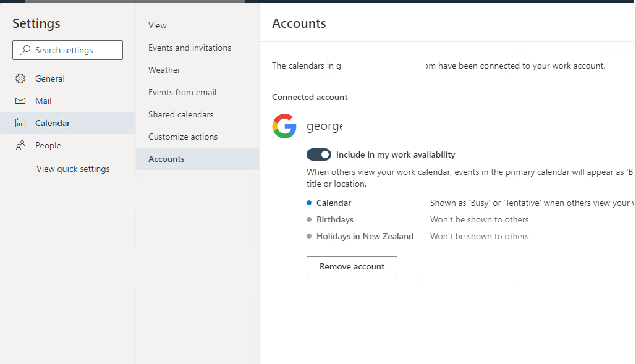This screenshot has height=364, width=636.
Task: Open Events and invitations settings
Action: pyautogui.click(x=198, y=48)
